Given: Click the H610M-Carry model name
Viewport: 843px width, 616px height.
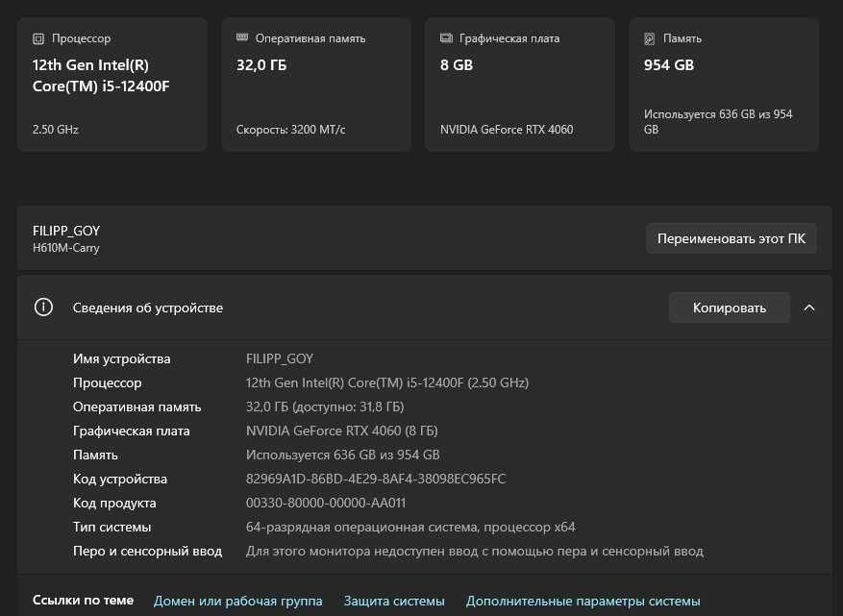Looking at the screenshot, I should (66, 248).
